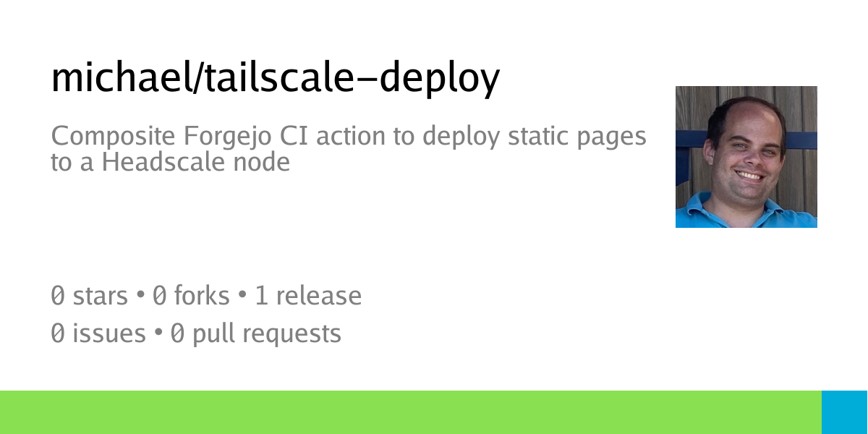This screenshot has width=868, height=434.
Task: Open the '0 forks' count
Action: pos(191,296)
